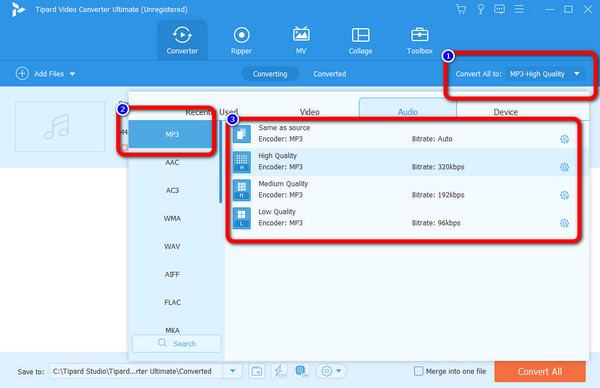This screenshot has height=388, width=600.
Task: Click the Save to path field
Action: [x=136, y=371]
